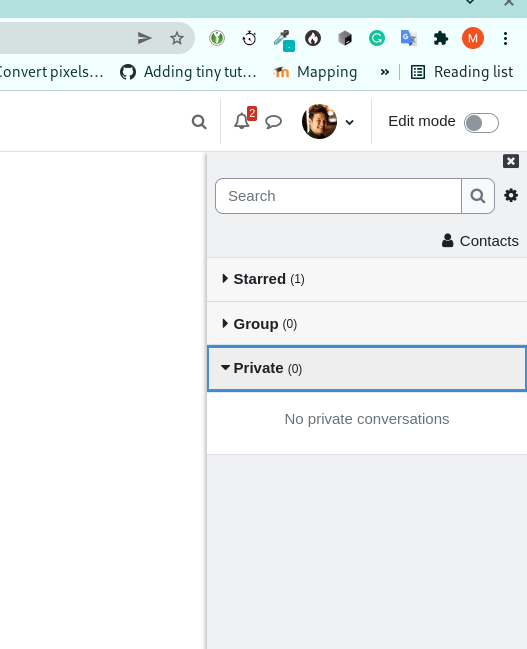Close the messaging drawer
Viewport: 527px width, 649px height.
[x=511, y=161]
